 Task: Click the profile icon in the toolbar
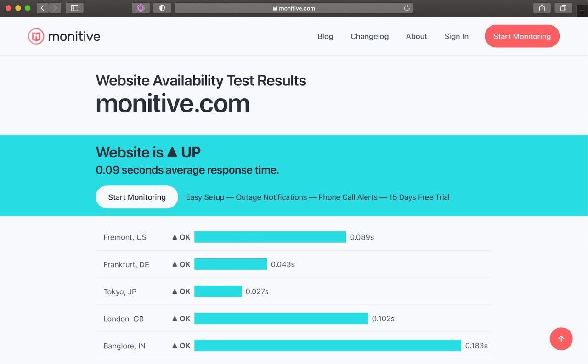[141, 8]
